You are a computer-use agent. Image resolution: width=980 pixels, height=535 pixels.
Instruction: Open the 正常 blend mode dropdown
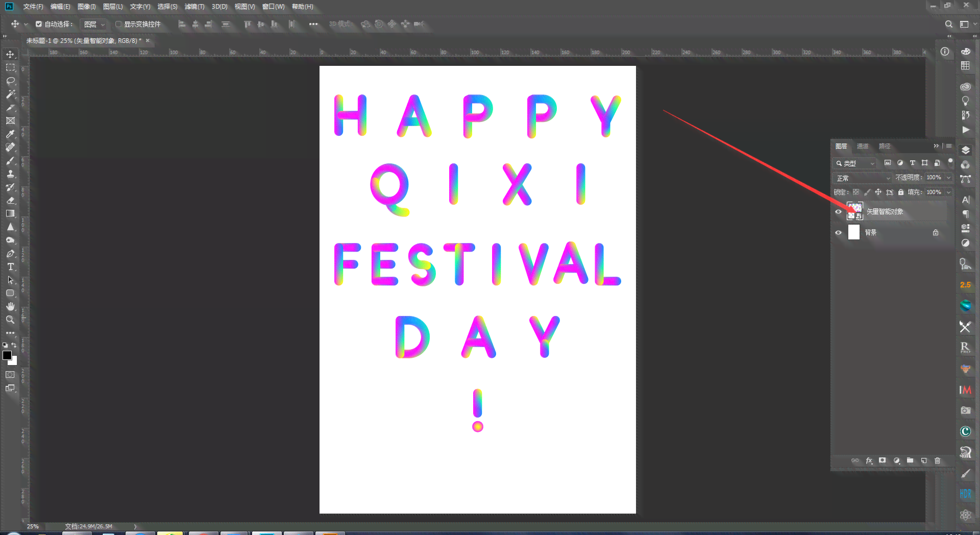[862, 178]
